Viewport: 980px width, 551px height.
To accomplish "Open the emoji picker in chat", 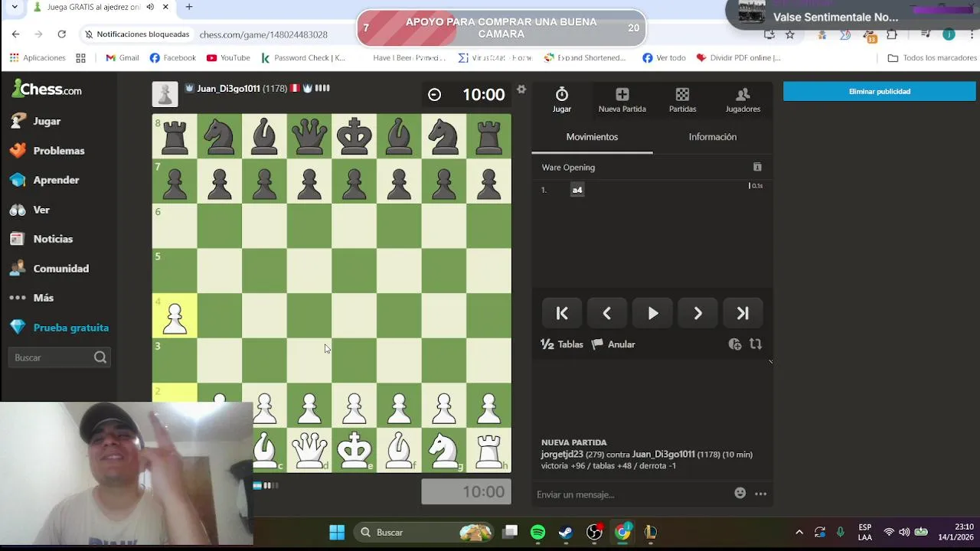I will [740, 494].
